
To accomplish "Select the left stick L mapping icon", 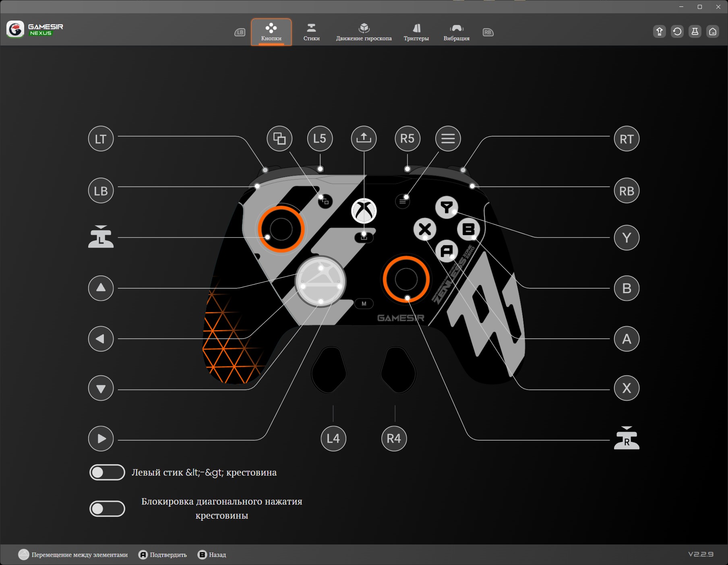I will [x=101, y=237].
